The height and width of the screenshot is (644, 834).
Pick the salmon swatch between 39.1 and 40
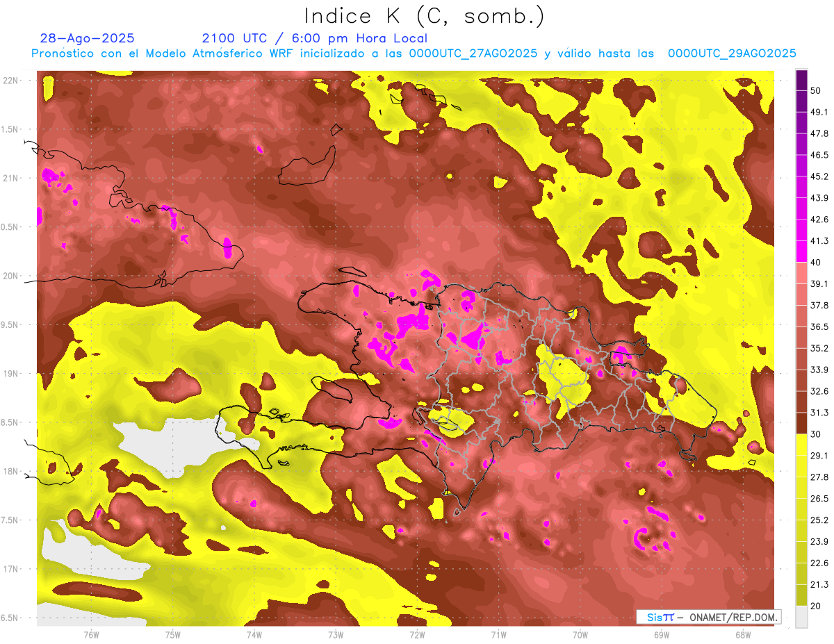(801, 273)
